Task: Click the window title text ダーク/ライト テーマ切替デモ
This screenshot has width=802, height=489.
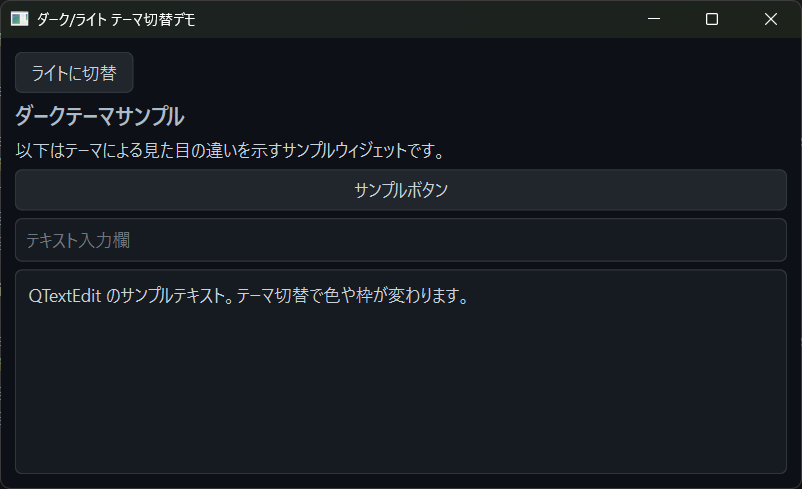Action: pyautogui.click(x=115, y=19)
